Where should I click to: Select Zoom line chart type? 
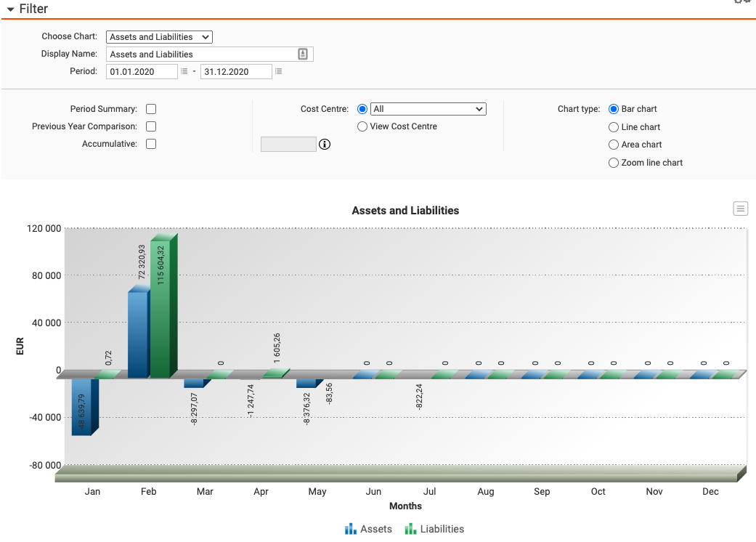[x=614, y=163]
